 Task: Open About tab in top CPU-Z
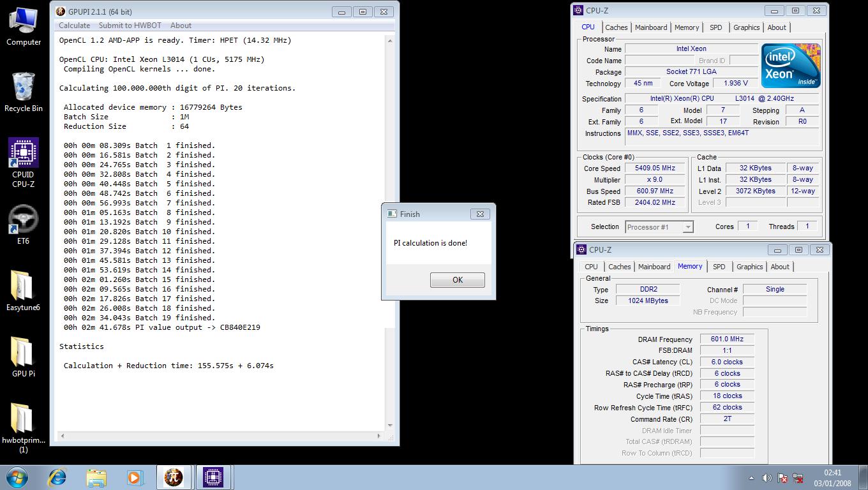click(777, 27)
